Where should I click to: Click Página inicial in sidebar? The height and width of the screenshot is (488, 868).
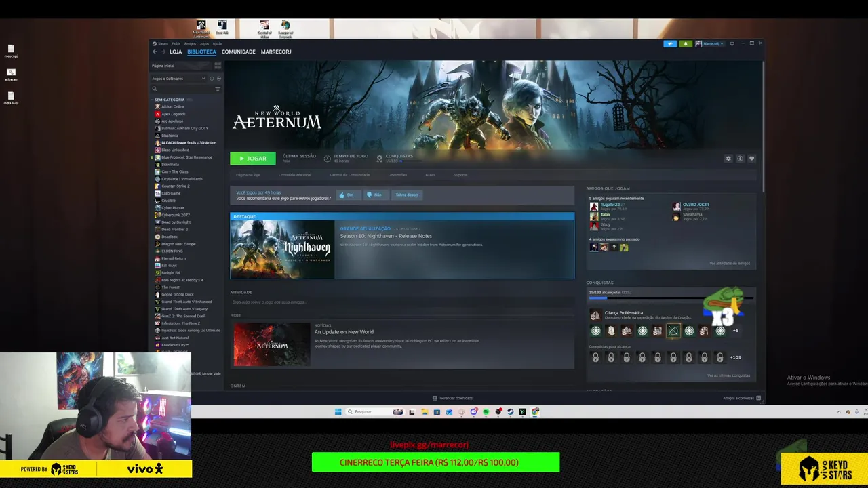[x=181, y=66]
